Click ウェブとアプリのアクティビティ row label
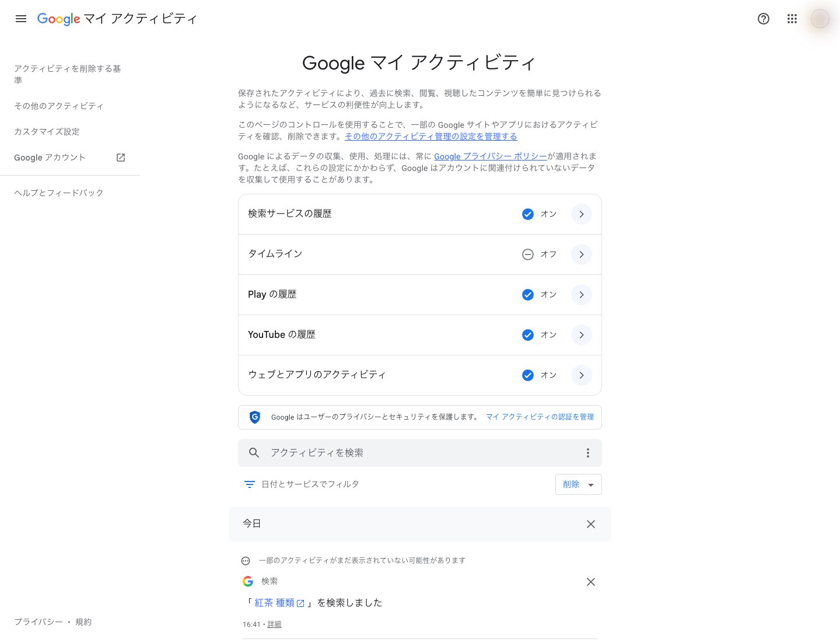 pos(317,375)
